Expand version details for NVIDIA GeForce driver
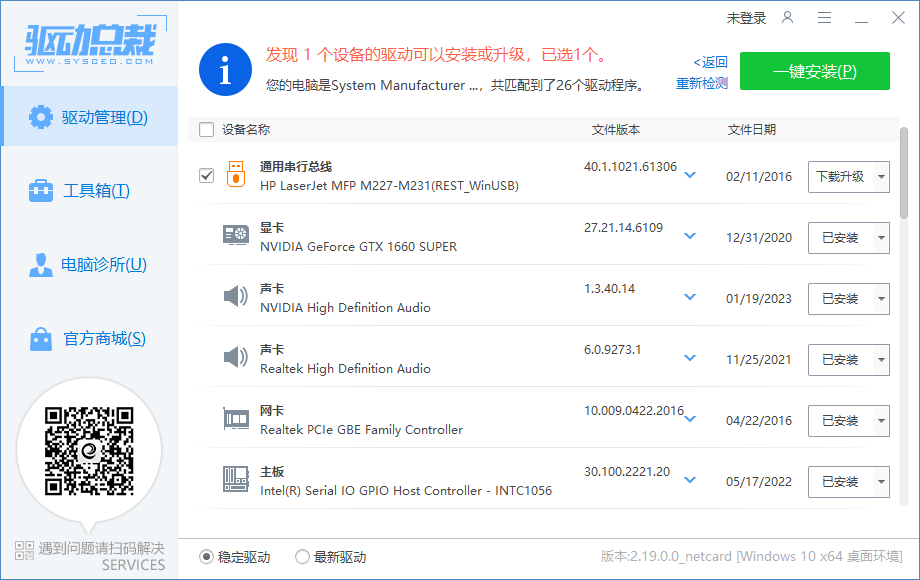 [690, 237]
